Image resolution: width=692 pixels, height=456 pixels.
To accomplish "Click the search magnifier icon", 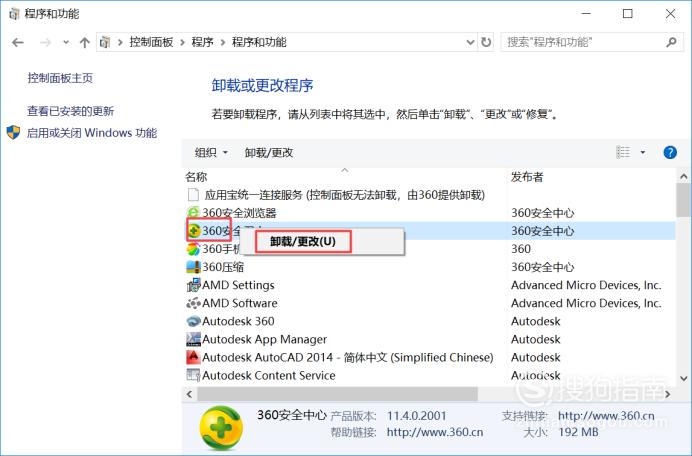I will (x=671, y=42).
